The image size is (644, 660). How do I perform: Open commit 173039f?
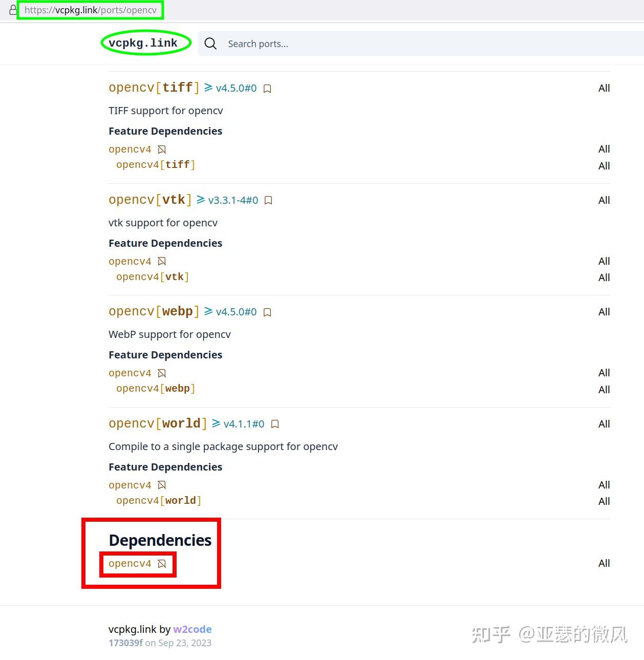[126, 643]
